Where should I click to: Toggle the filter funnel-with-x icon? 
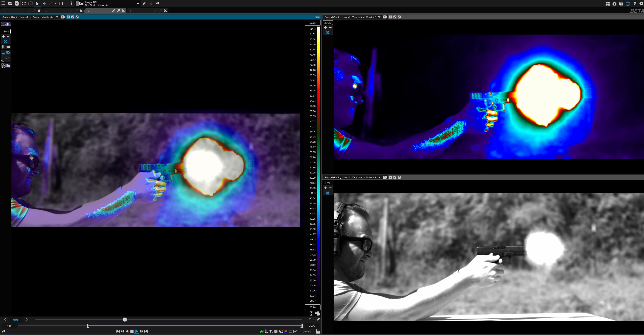tap(271, 331)
